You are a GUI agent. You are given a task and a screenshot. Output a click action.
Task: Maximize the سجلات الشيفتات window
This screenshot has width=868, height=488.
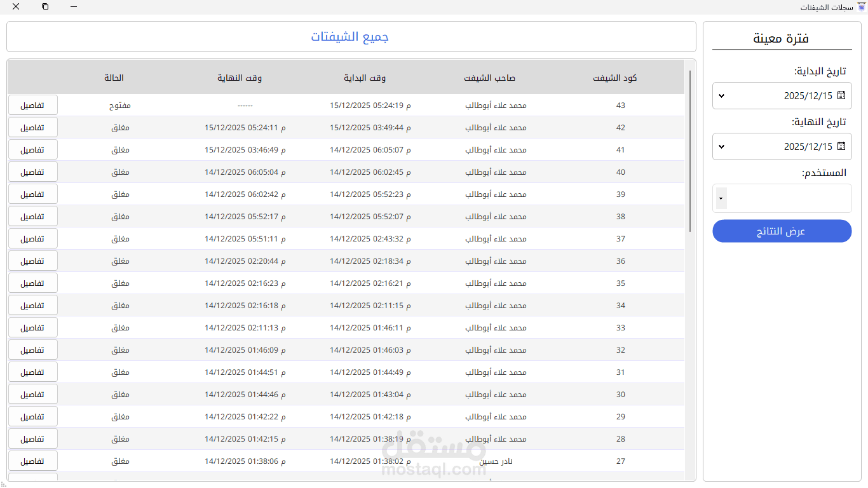click(45, 6)
